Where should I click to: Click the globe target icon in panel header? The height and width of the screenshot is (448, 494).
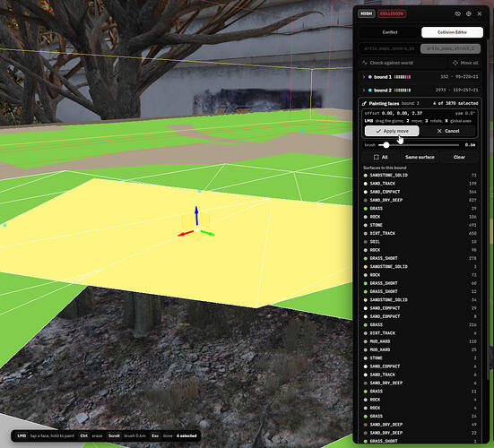point(469,13)
